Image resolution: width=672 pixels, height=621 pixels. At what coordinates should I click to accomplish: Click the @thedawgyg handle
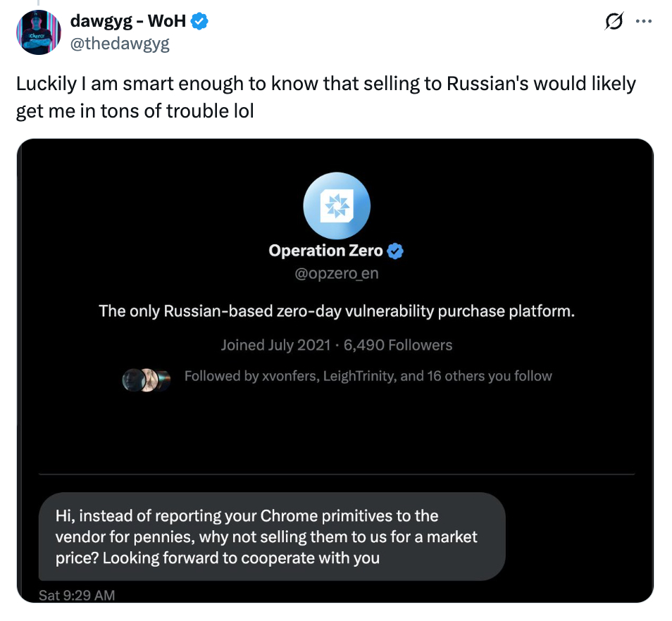coord(120,44)
